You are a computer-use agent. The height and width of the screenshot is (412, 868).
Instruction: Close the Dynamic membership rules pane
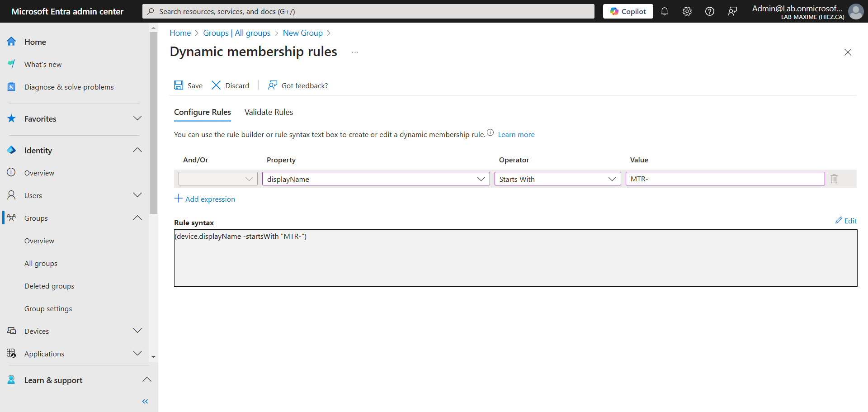tap(848, 52)
